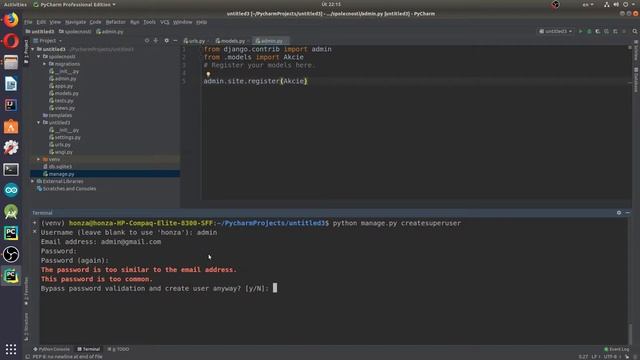The image size is (640, 360).
Task: Hide the Project panel with minus icon
Action: coord(175,40)
